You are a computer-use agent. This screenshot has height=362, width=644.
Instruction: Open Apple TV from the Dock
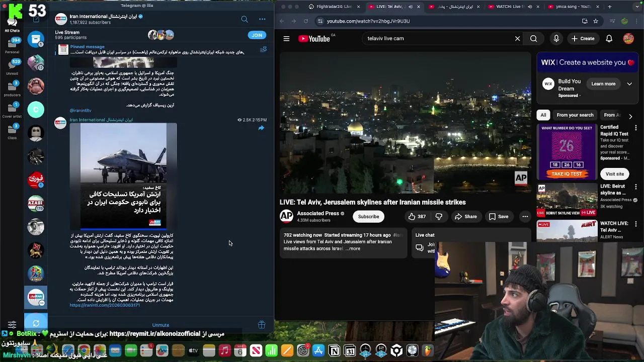[x=193, y=350]
